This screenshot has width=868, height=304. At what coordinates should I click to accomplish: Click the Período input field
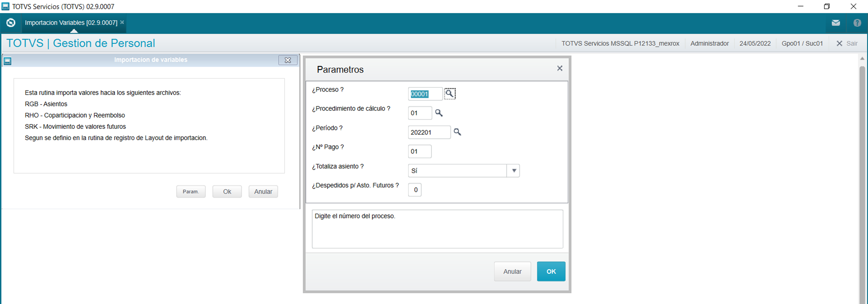tap(429, 132)
